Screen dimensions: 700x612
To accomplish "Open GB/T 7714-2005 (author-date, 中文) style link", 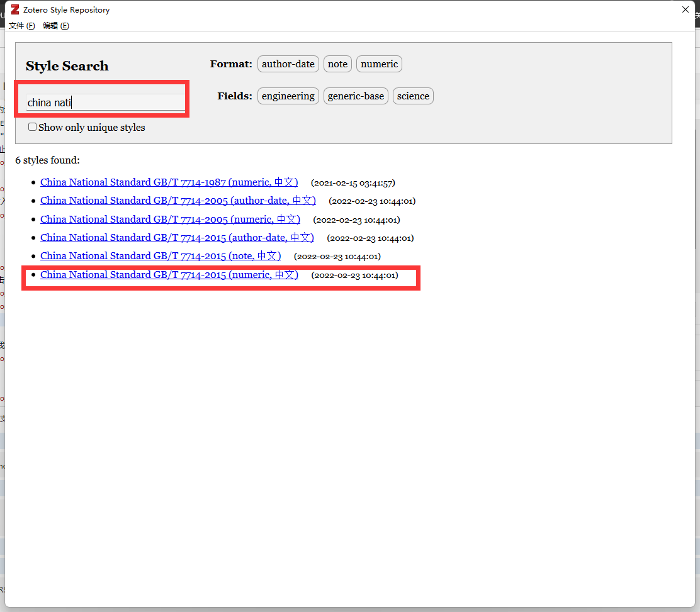I will [178, 201].
